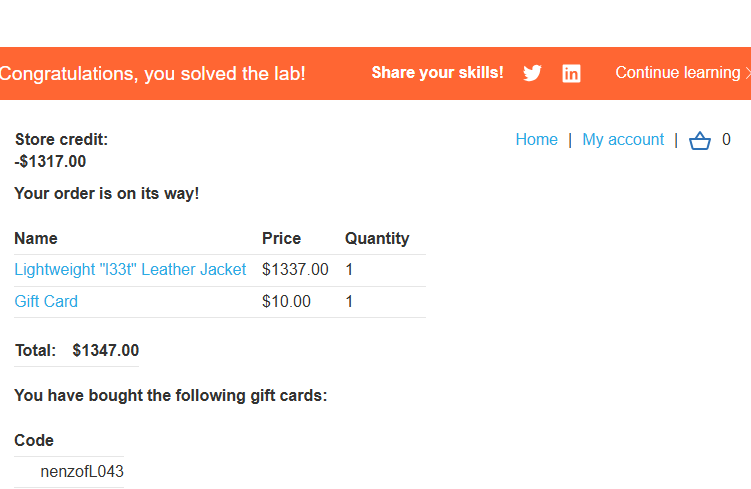Click the Congratulations solved lab banner message

[x=153, y=74]
